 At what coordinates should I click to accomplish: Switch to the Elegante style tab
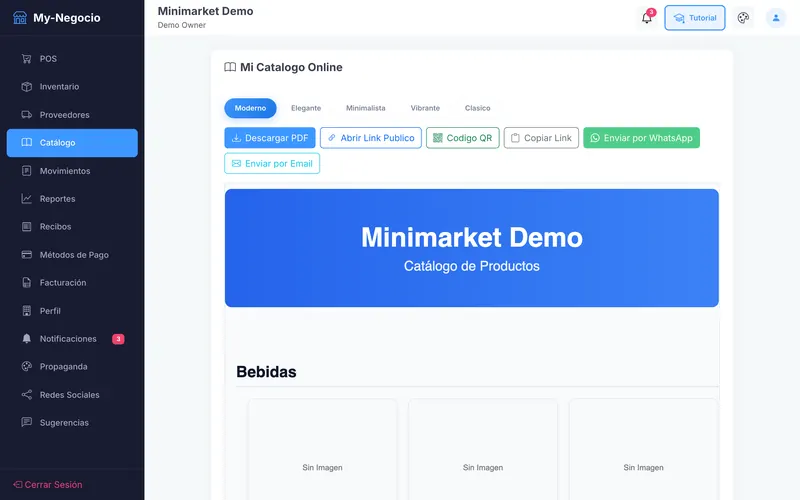[x=306, y=108]
